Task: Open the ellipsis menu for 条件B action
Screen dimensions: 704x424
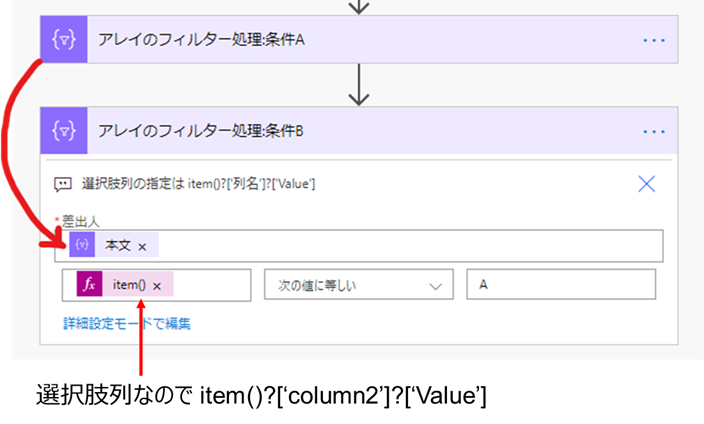Action: (x=654, y=132)
